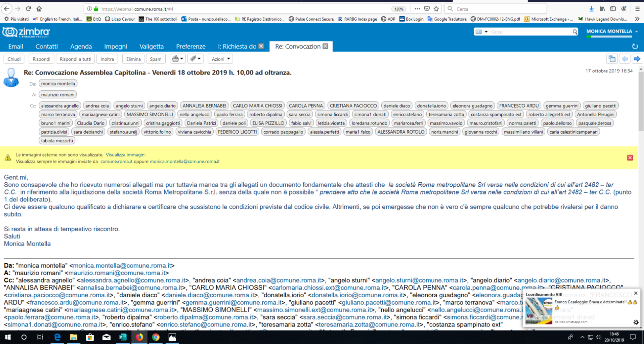Switch to the Email tab
The width and height of the screenshot is (644, 344).
(16, 46)
